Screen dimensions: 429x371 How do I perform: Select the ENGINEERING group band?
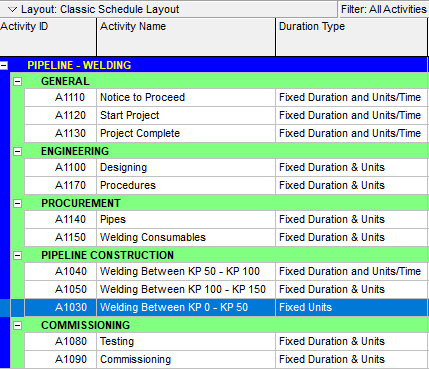point(220,151)
